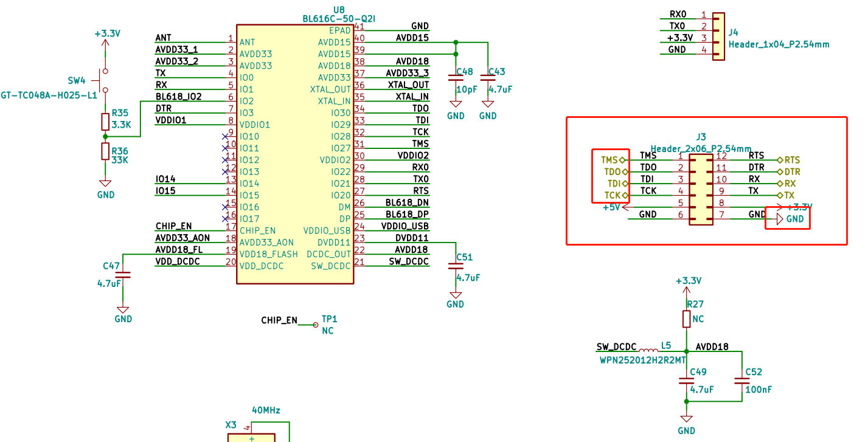Image resolution: width=868 pixels, height=442 pixels.
Task: Select the R36 33K resistor symbol
Action: pyautogui.click(x=105, y=151)
